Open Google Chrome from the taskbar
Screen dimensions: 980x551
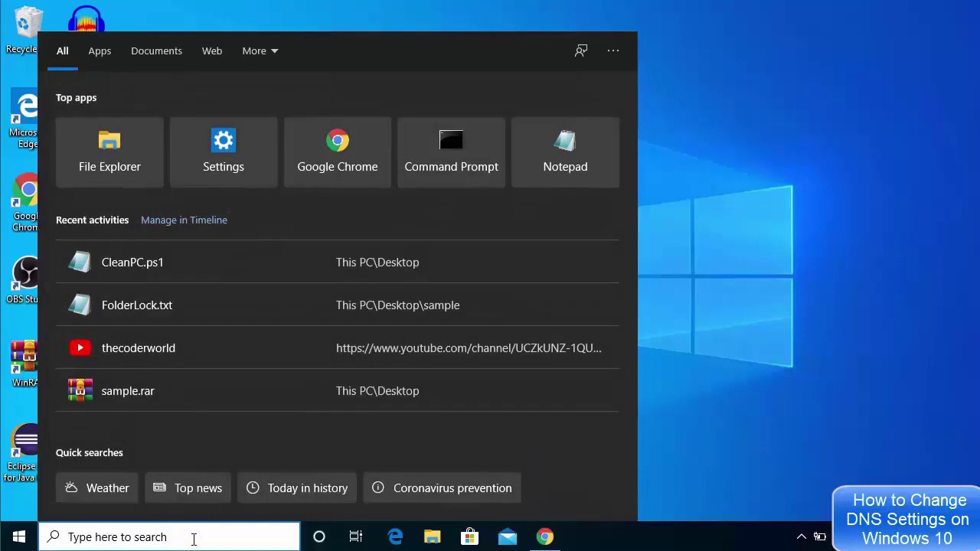[545, 536]
